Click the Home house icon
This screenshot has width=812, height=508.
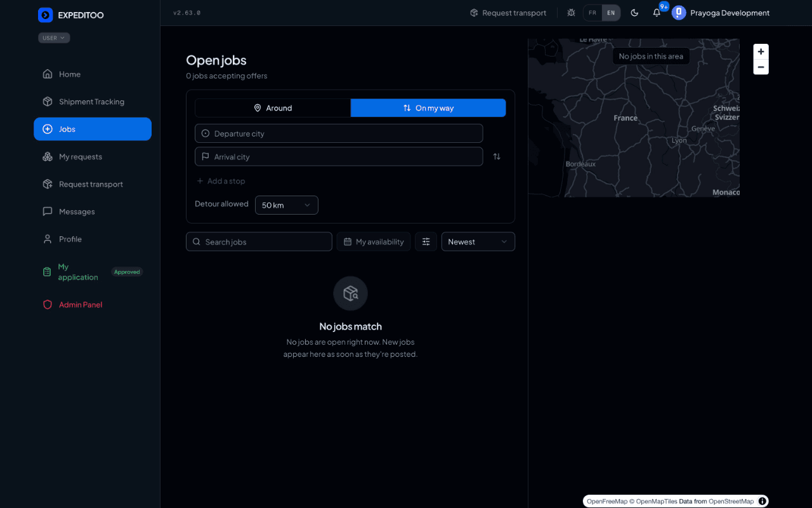[48, 74]
